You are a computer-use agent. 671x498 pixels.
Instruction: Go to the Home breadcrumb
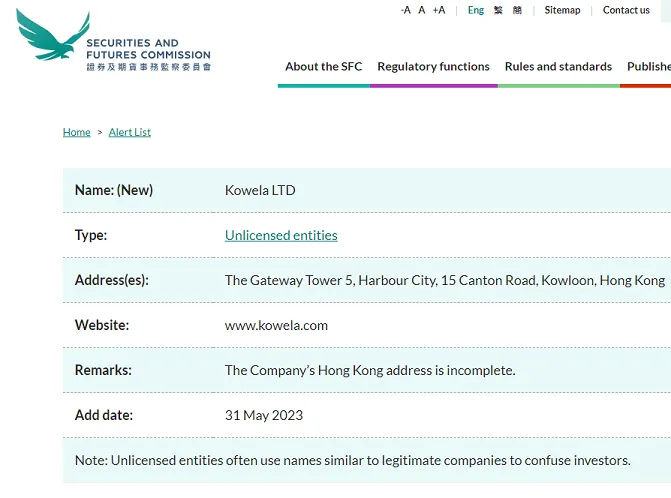[x=77, y=132]
